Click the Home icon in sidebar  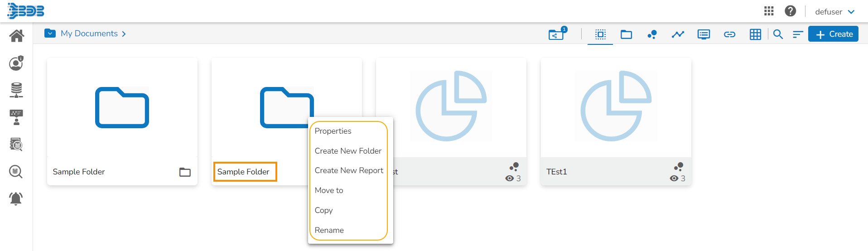click(x=16, y=36)
